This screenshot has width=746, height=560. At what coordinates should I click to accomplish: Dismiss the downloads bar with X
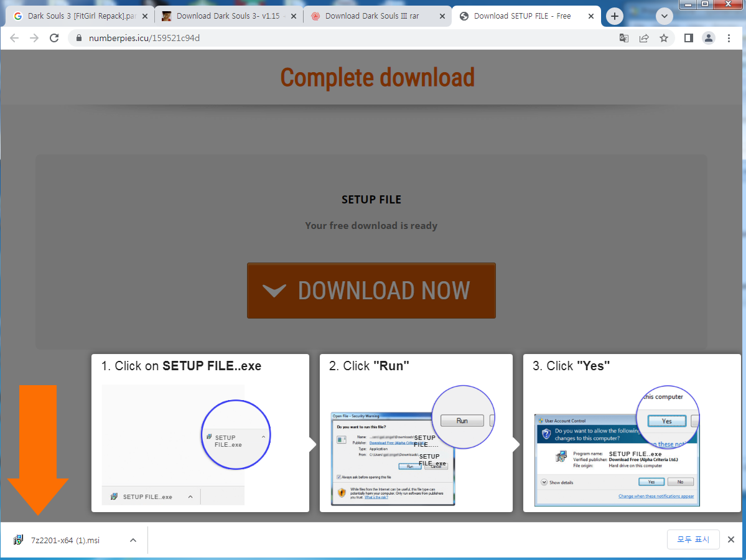click(731, 539)
